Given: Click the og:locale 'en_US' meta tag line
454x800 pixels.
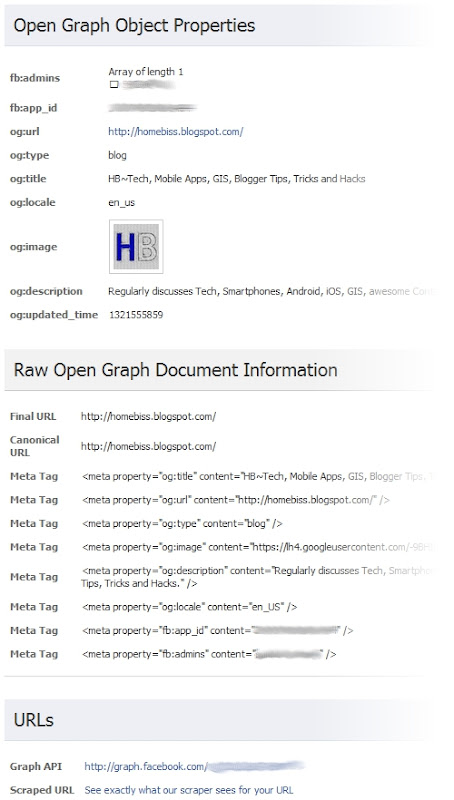Looking at the screenshot, I should click(x=189, y=607).
